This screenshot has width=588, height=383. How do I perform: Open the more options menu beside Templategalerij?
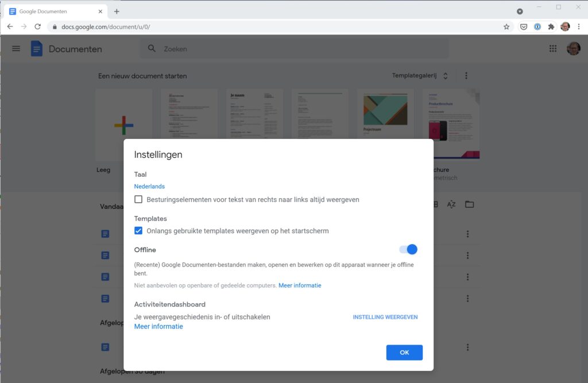click(466, 76)
